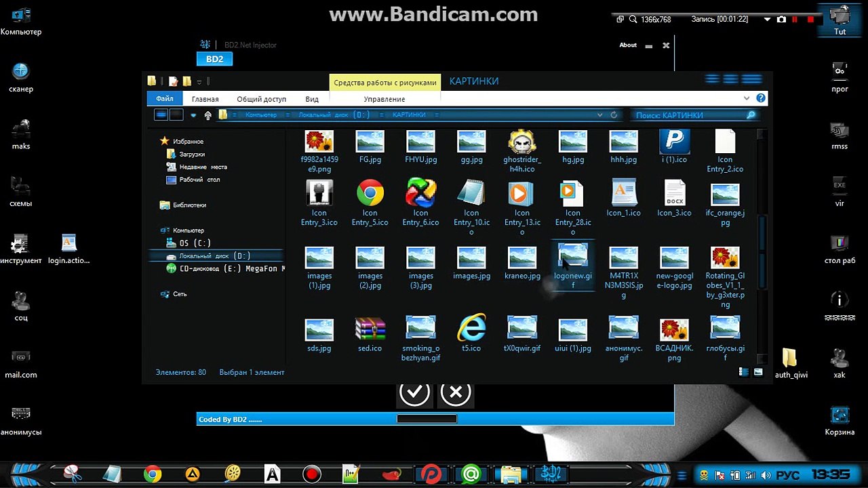Screen dimensions: 868x488
Task: Select the ghostrider_h4h.ico file
Action: pos(522,150)
